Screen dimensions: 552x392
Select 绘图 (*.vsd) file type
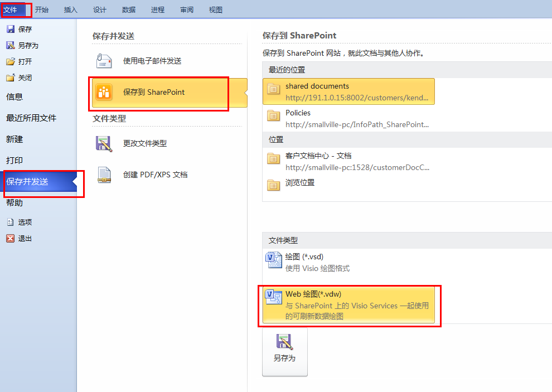click(348, 263)
